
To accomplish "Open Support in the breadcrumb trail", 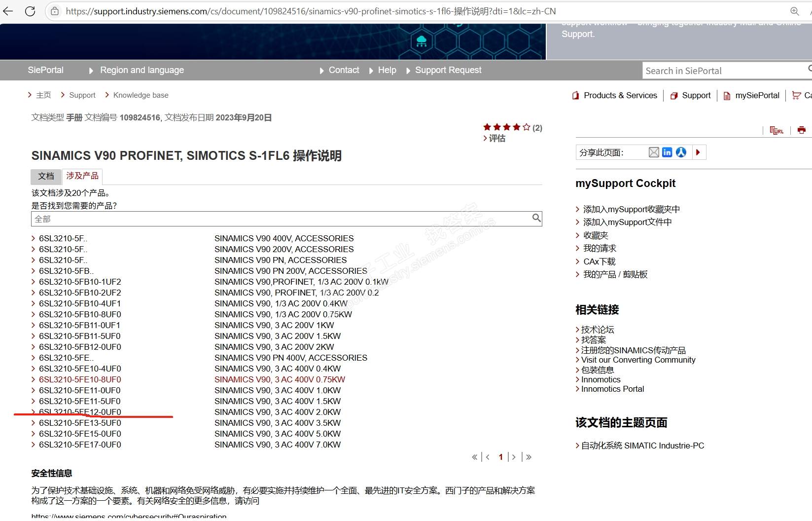I will click(82, 95).
